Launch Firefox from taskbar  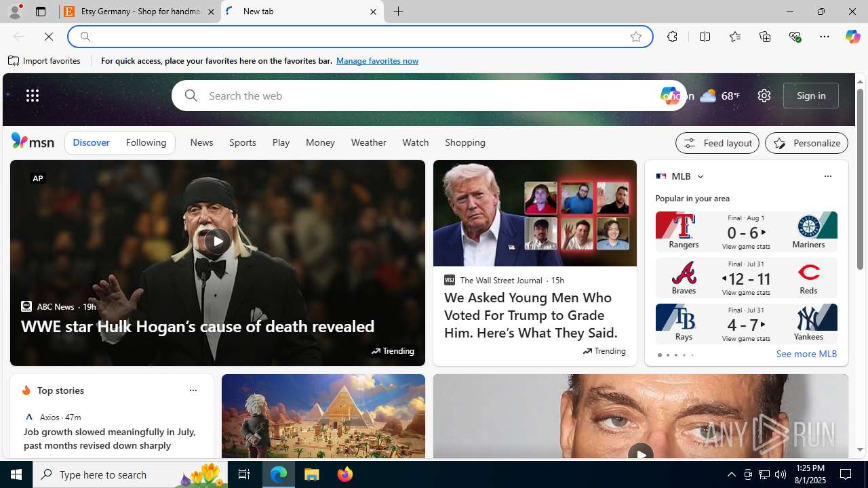pyautogui.click(x=345, y=474)
